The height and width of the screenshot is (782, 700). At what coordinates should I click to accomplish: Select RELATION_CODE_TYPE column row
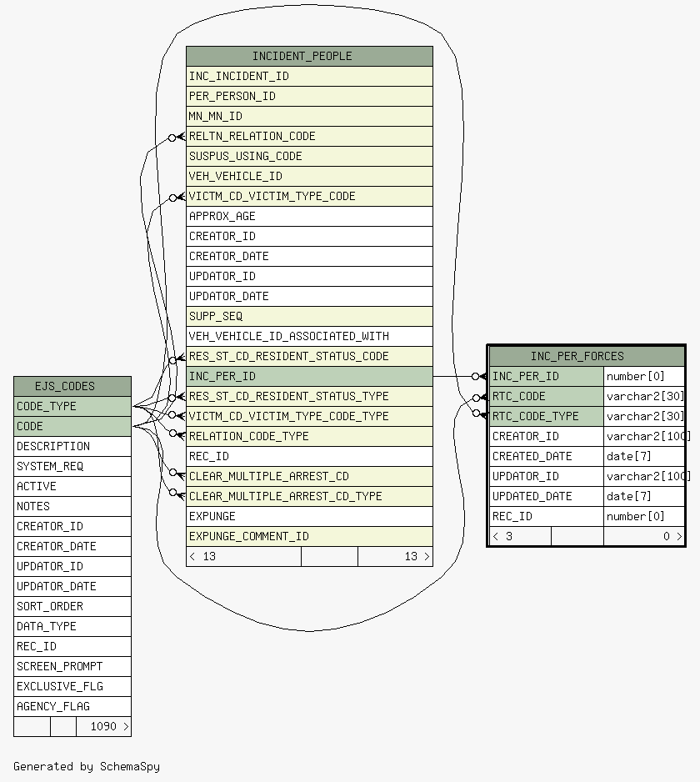click(x=309, y=436)
